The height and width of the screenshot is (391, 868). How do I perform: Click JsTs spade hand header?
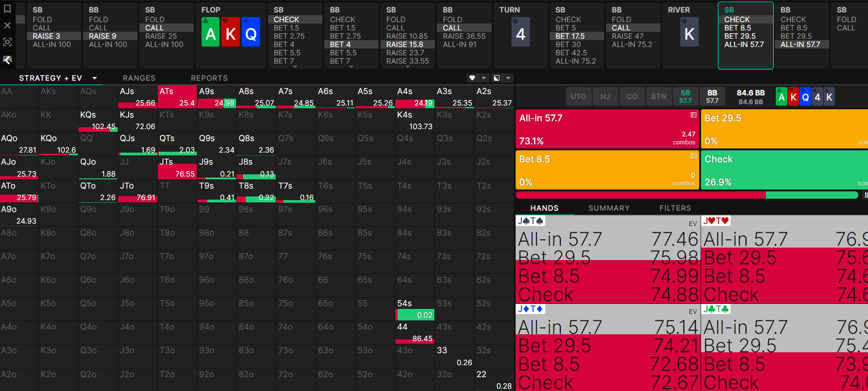530,221
